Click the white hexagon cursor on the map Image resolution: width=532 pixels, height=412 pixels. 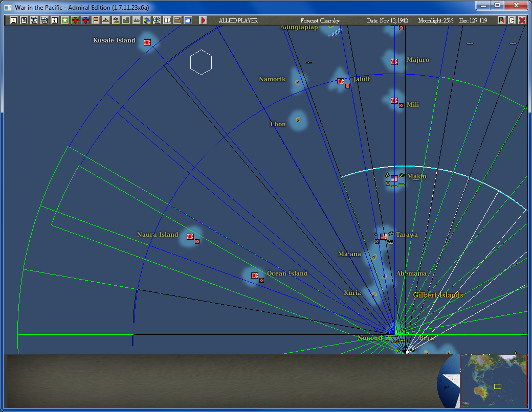(x=201, y=62)
